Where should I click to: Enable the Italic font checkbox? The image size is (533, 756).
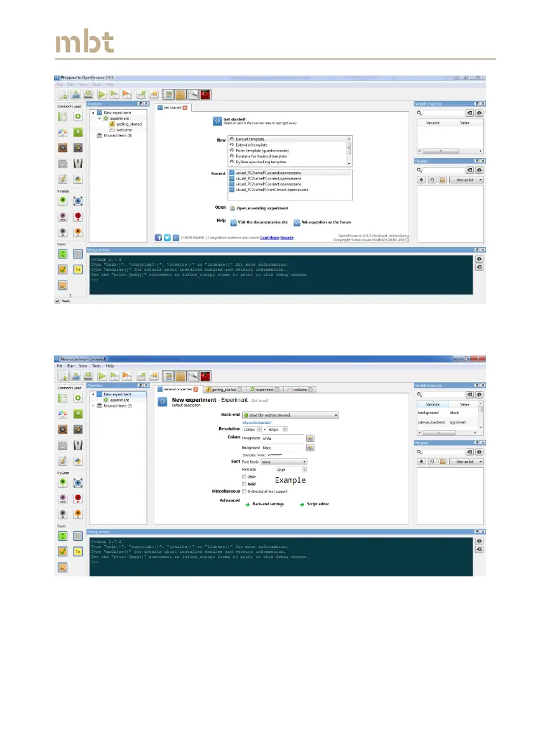[244, 476]
